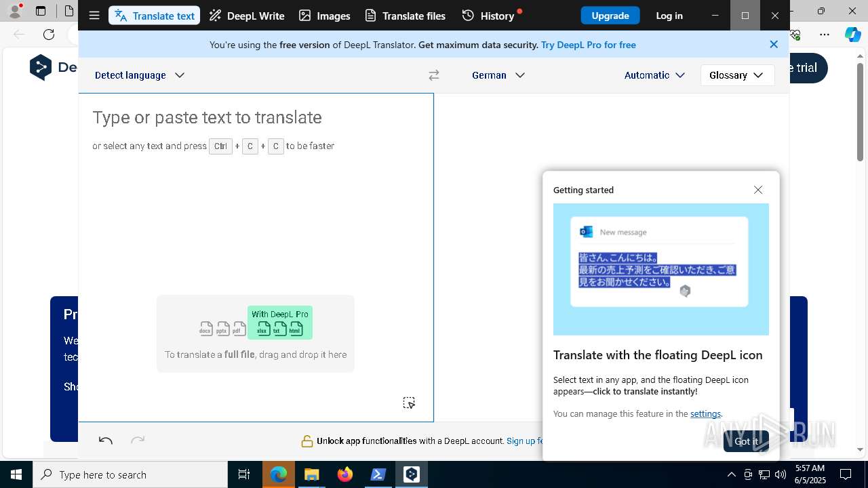Show hidden tray icons chevron
The height and width of the screenshot is (488, 868).
(x=731, y=474)
